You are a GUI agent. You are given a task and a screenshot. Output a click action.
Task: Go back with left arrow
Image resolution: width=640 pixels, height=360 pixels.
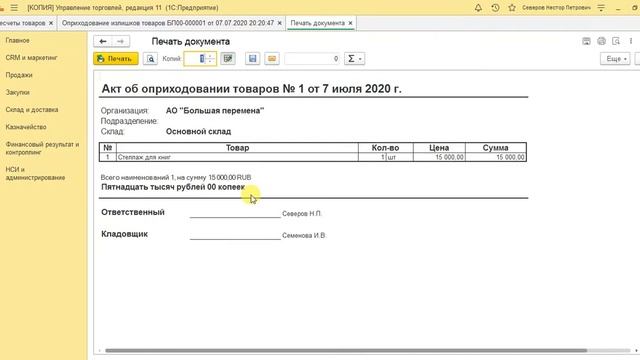103,41
